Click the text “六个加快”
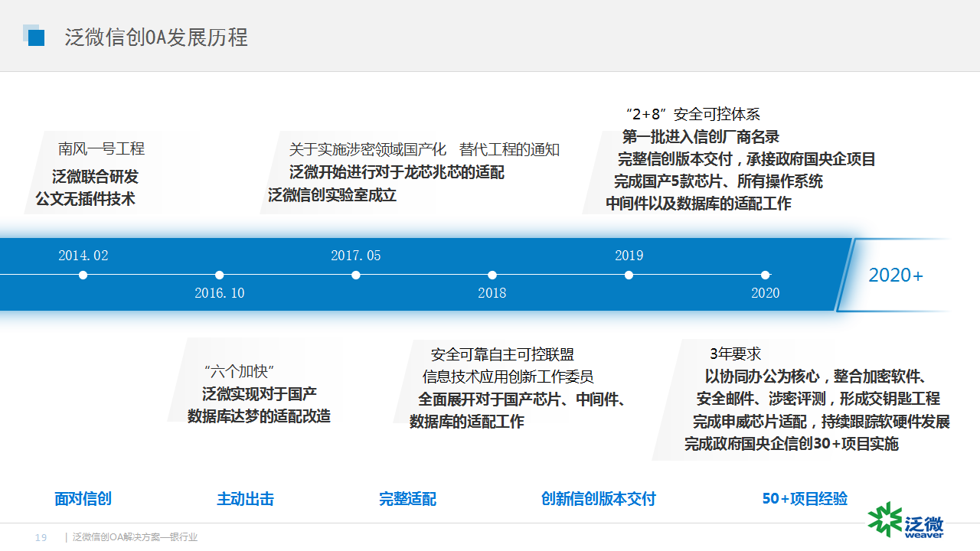The image size is (980, 551). (239, 372)
